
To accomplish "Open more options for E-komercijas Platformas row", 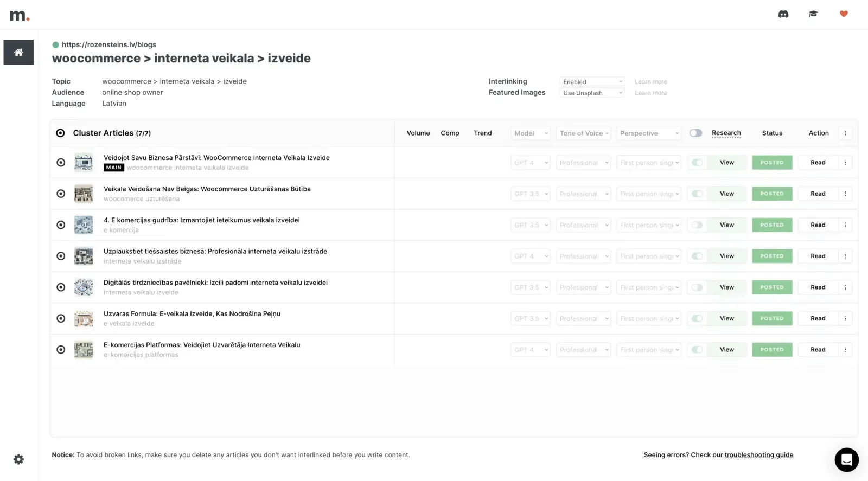I will click(845, 350).
